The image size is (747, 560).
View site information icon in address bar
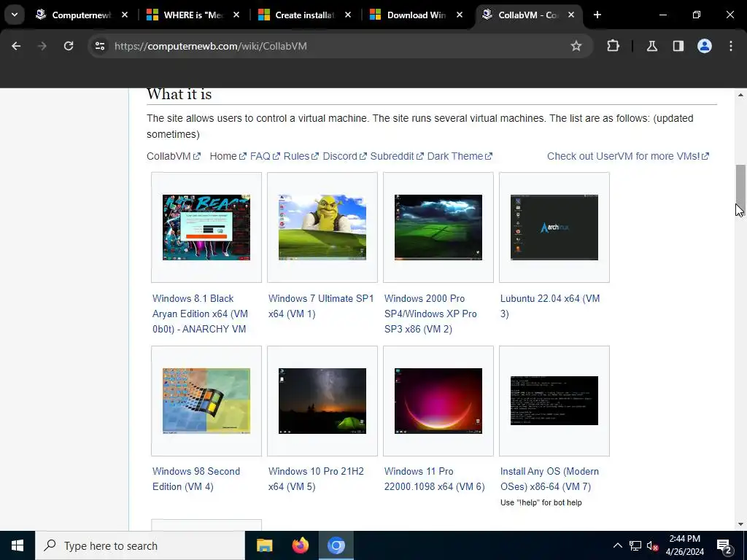100,46
